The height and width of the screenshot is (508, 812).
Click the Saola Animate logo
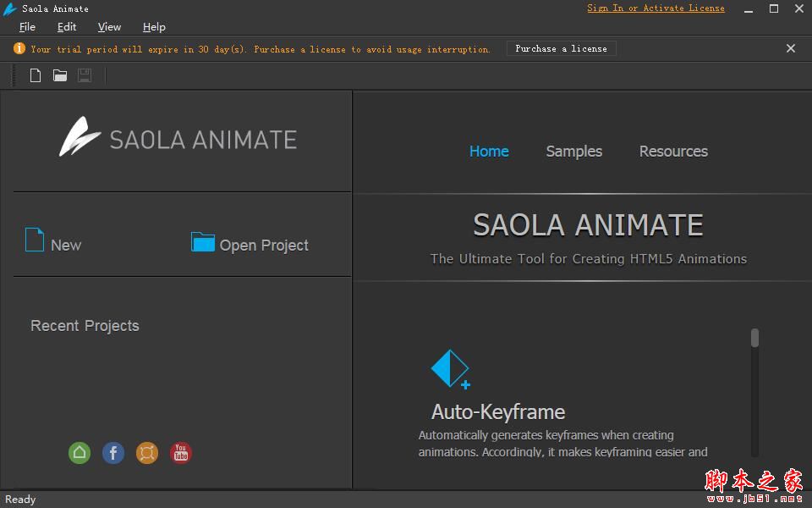point(178,138)
